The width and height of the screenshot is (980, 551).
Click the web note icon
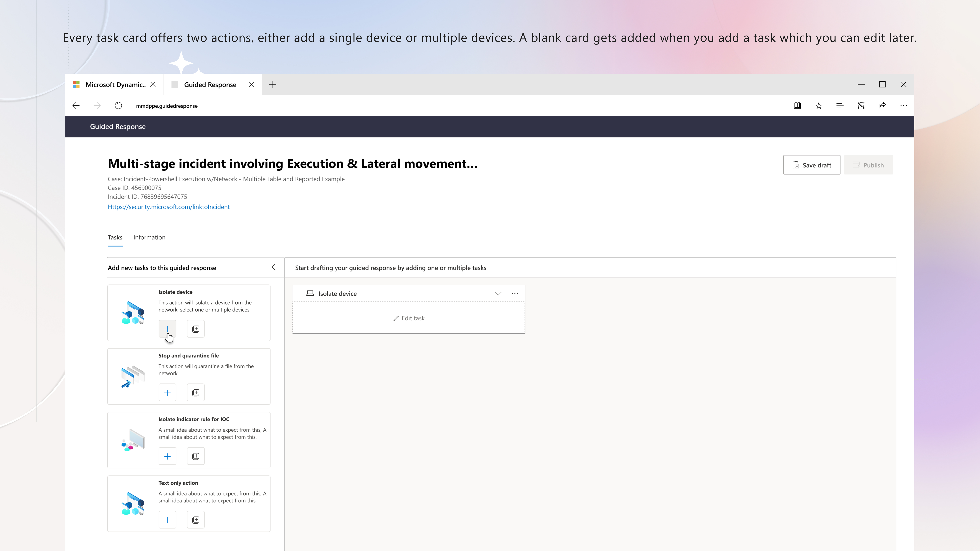click(861, 106)
